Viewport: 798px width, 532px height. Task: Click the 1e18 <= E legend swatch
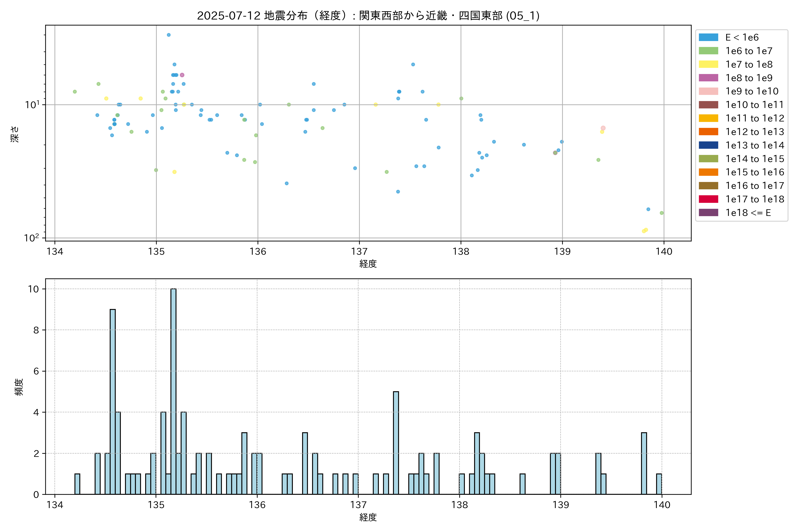(708, 213)
